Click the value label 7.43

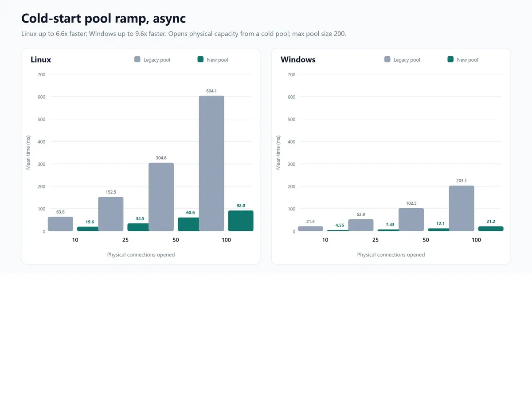pos(390,225)
